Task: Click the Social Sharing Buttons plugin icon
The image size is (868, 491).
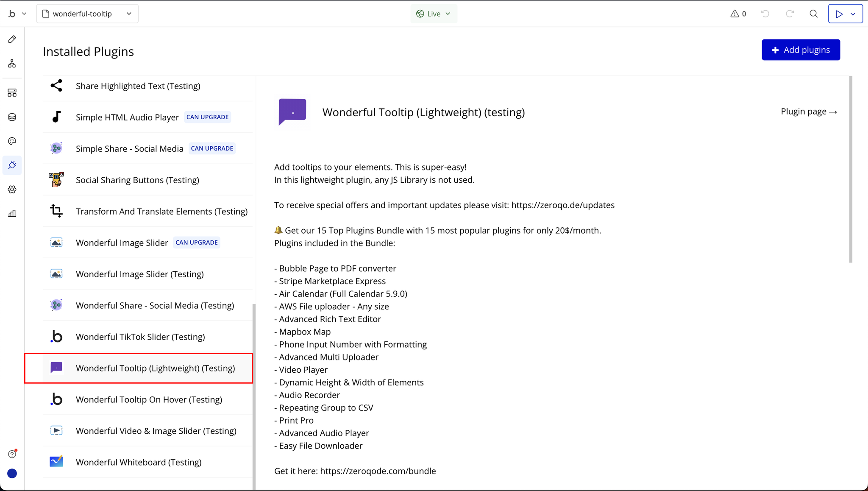Action: coord(56,180)
